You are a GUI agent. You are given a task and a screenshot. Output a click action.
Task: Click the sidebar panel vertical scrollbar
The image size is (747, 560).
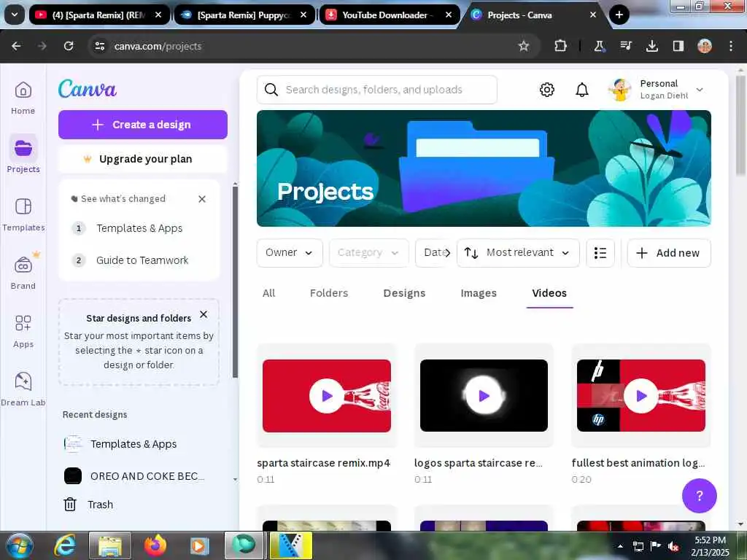click(235, 281)
